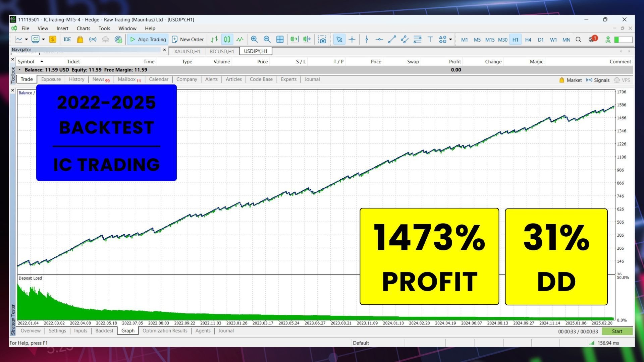Click the screenshot camera icon

(322, 40)
